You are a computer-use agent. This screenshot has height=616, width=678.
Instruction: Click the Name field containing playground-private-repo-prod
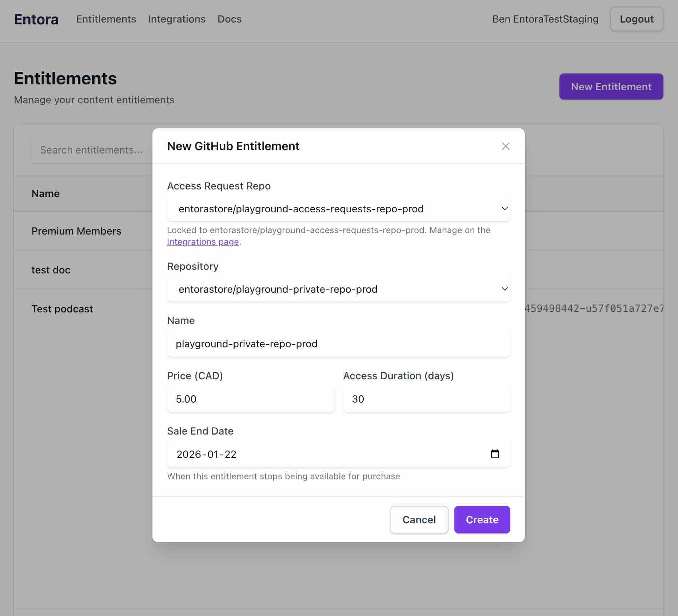338,344
